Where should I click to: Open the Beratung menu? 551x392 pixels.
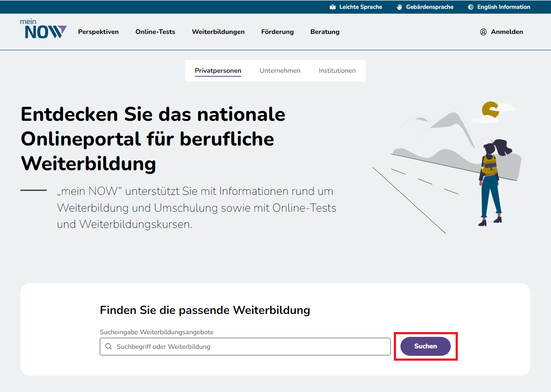click(x=325, y=32)
